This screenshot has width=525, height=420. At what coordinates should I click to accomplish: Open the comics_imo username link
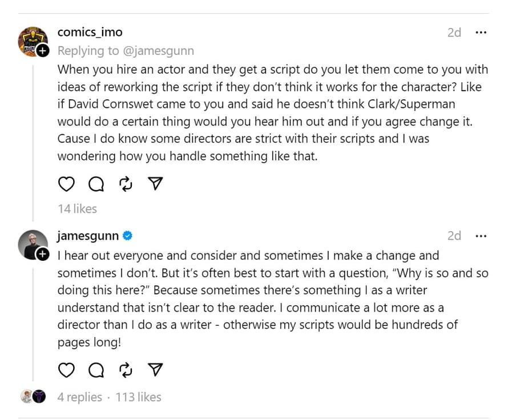point(90,32)
